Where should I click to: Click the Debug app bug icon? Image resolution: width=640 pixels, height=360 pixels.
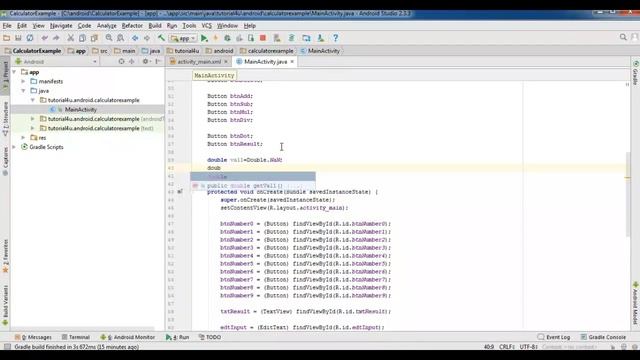pyautogui.click(x=227, y=38)
